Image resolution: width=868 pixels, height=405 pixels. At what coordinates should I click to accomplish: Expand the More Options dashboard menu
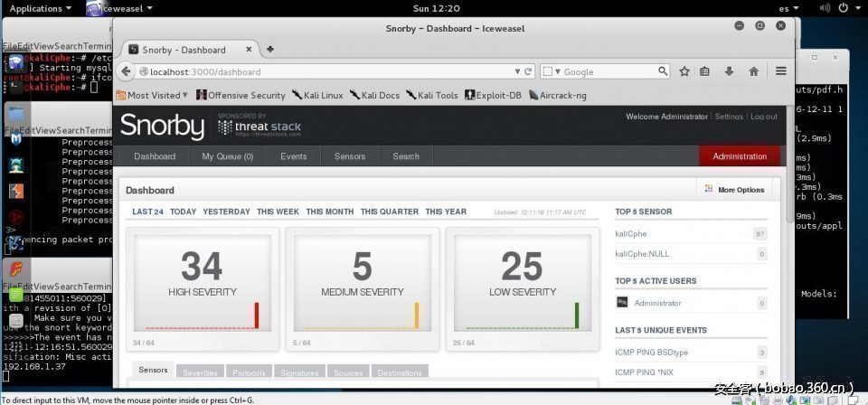(734, 190)
